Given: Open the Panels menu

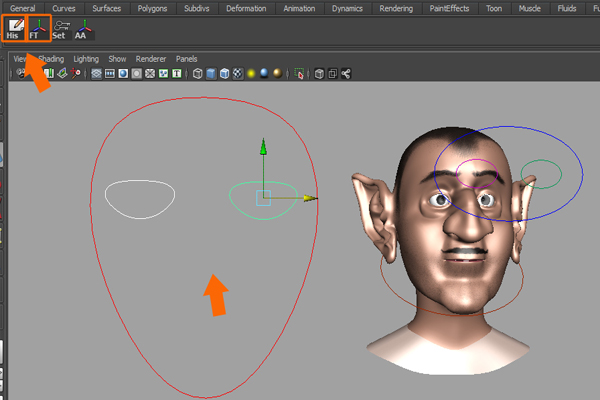Looking at the screenshot, I should click(x=186, y=59).
